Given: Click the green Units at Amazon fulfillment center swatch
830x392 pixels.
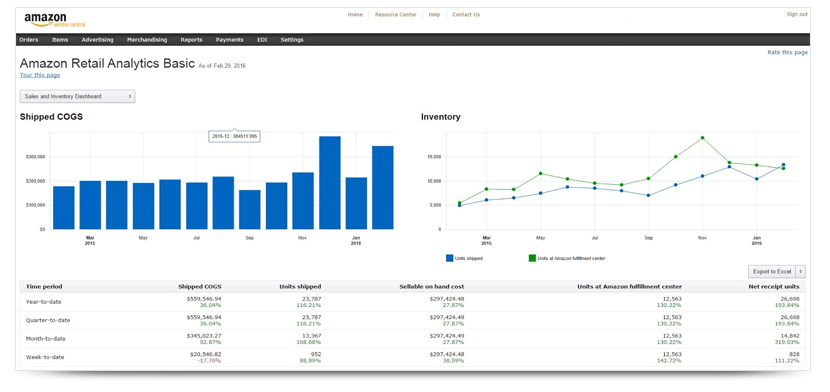Looking at the screenshot, I should click(532, 258).
